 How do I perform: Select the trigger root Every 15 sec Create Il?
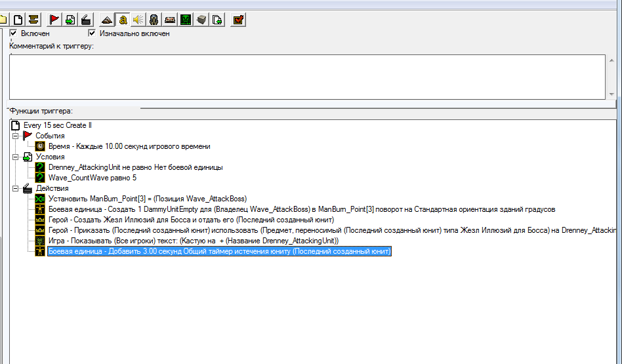[58, 125]
